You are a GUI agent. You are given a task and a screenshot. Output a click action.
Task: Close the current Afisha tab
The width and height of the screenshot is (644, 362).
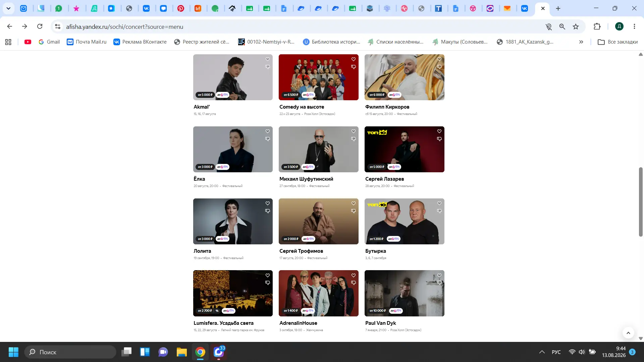(x=543, y=8)
